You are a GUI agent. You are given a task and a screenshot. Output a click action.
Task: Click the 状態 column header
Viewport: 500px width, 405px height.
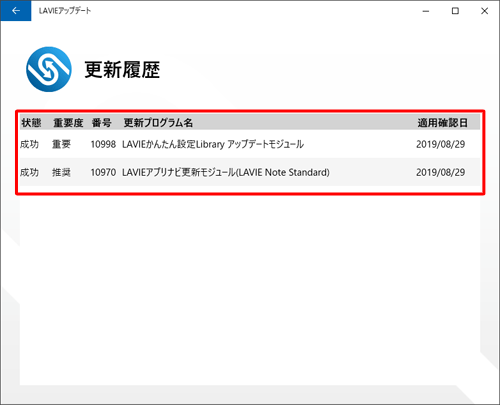coord(31,123)
